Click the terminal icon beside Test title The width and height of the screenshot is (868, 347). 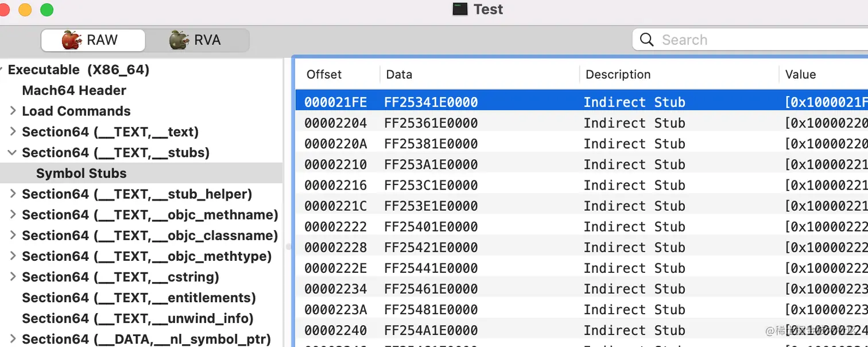point(460,9)
